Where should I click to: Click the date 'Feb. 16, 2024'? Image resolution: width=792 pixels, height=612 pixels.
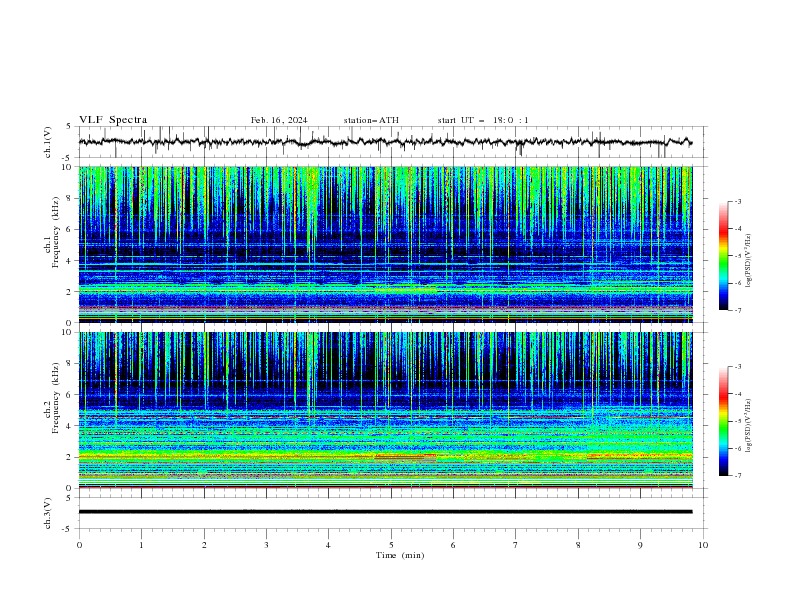coord(279,120)
